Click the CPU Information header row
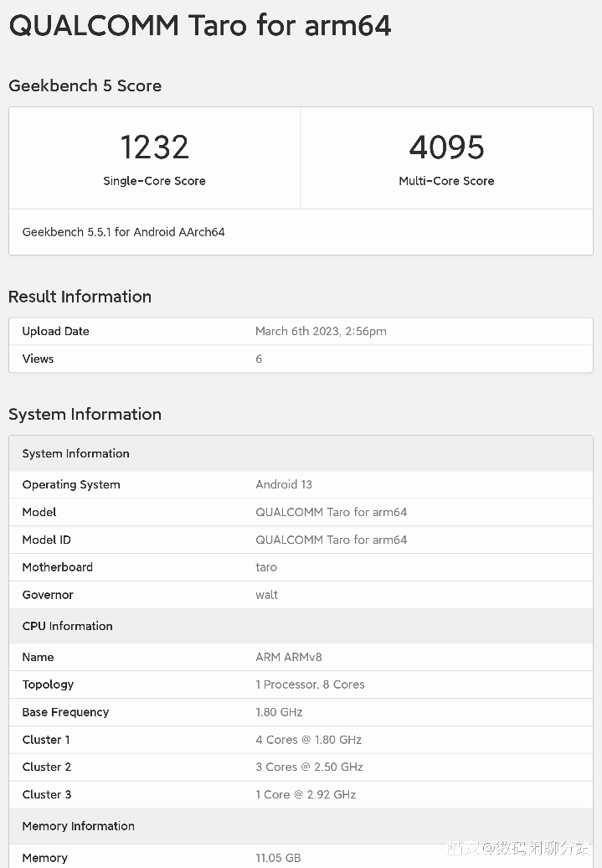The width and height of the screenshot is (602, 868). tap(301, 626)
